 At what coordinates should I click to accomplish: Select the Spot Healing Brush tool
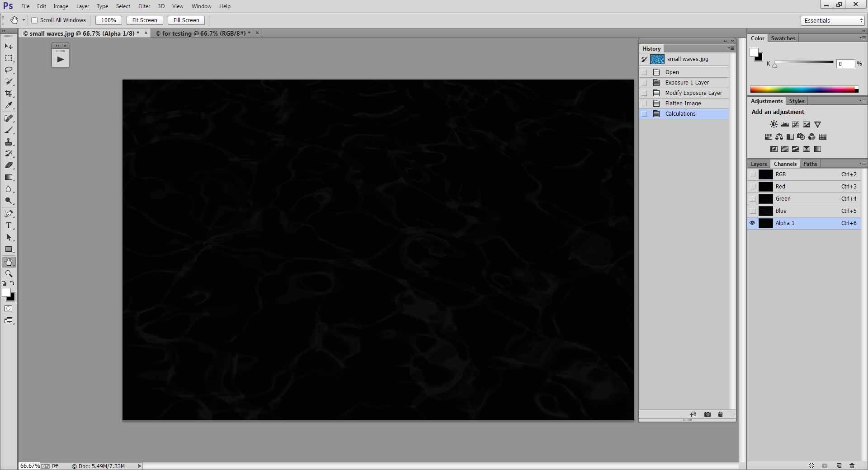coord(9,118)
